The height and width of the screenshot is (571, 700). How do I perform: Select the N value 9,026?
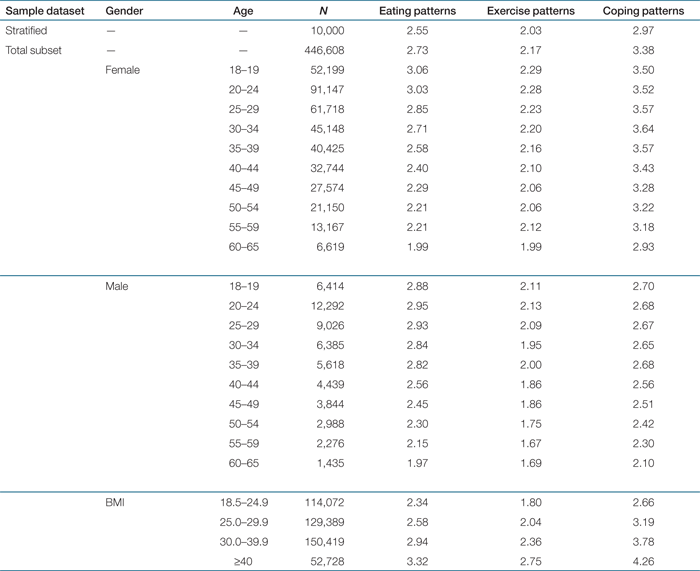[331, 325]
